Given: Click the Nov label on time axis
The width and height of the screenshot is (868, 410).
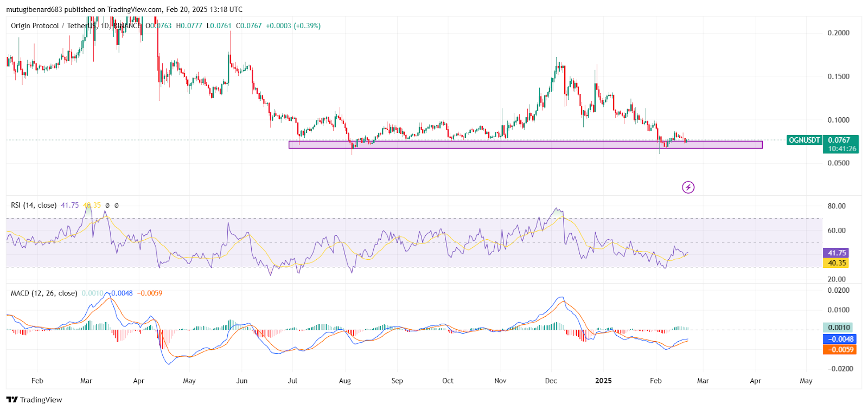Looking at the screenshot, I should click(x=500, y=381).
